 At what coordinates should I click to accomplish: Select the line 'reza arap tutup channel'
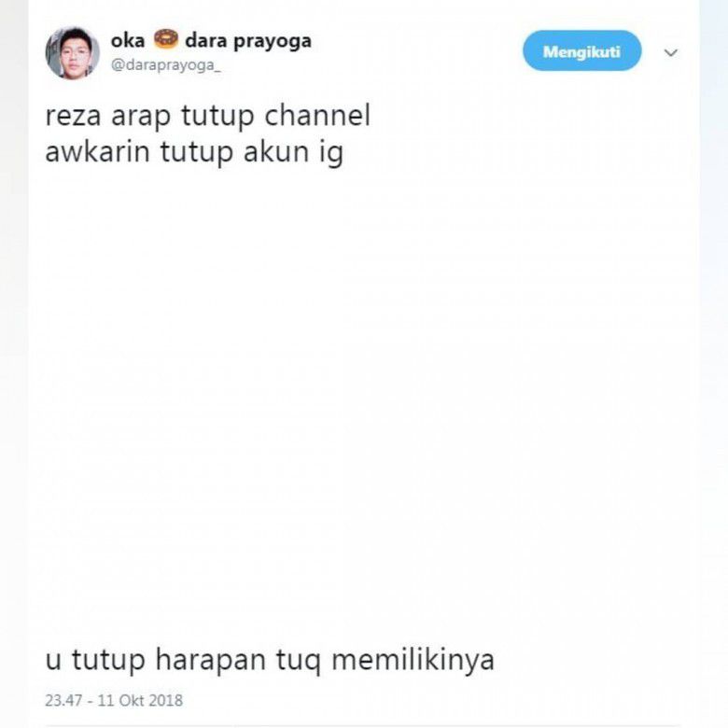tap(207, 116)
